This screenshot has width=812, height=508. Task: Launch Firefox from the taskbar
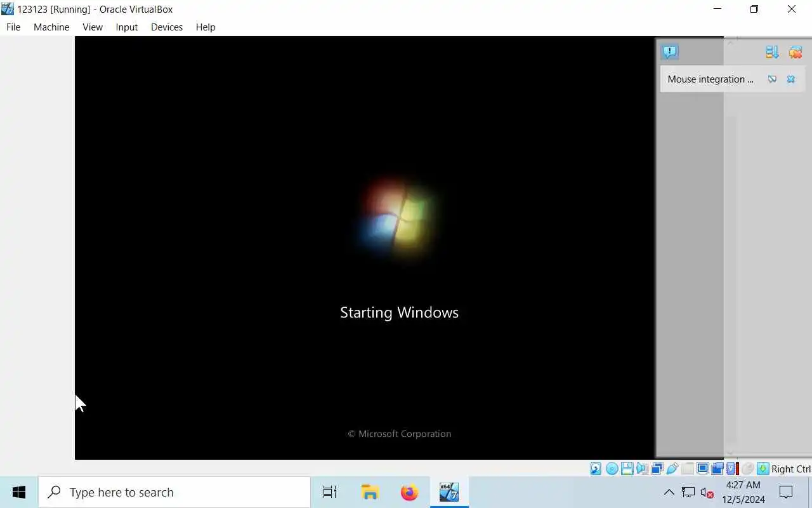pos(409,492)
